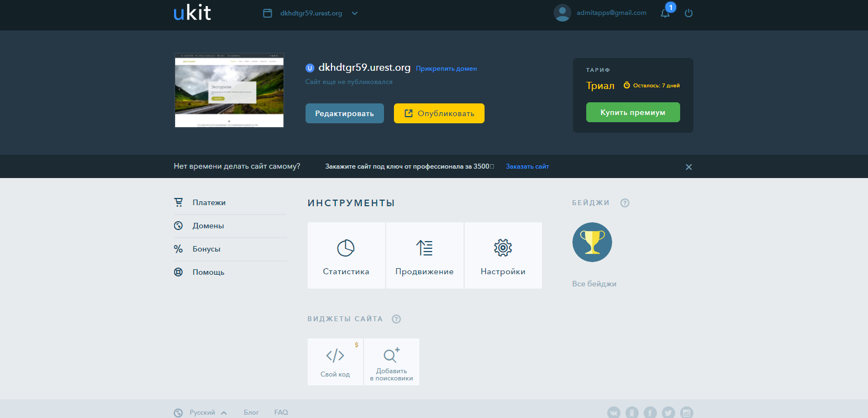Click the help question mark next to Бейджи
868x418 pixels.
point(625,203)
